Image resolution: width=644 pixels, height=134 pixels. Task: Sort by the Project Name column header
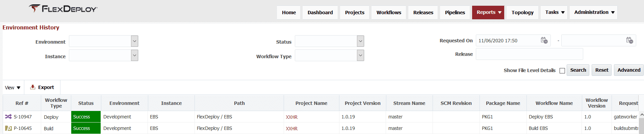[x=311, y=103]
